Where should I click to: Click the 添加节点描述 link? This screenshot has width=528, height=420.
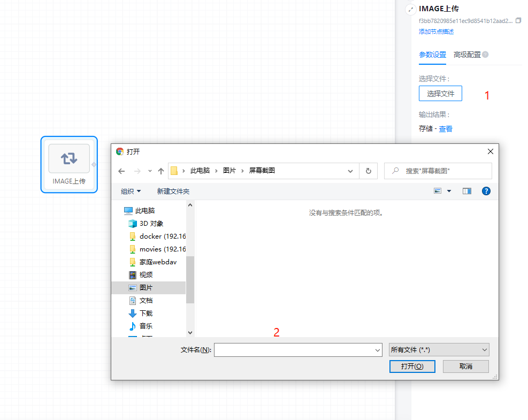tap(436, 32)
